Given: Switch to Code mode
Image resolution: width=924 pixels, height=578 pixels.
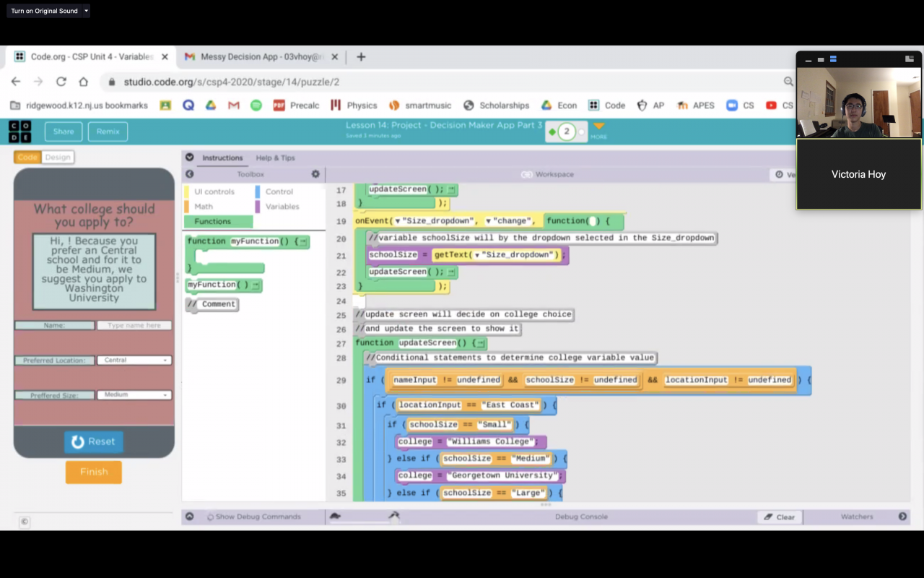Looking at the screenshot, I should click(x=27, y=157).
